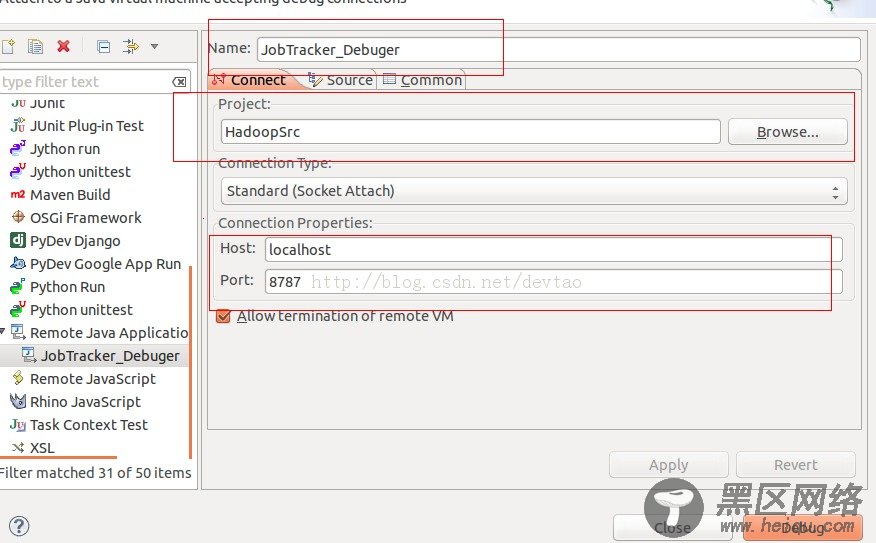Select PyDev Google App Run entry

(x=106, y=264)
